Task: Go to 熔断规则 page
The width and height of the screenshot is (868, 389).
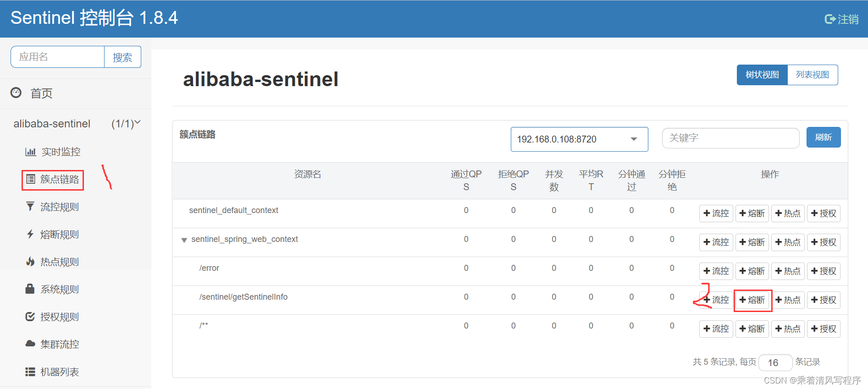Action: coord(60,234)
